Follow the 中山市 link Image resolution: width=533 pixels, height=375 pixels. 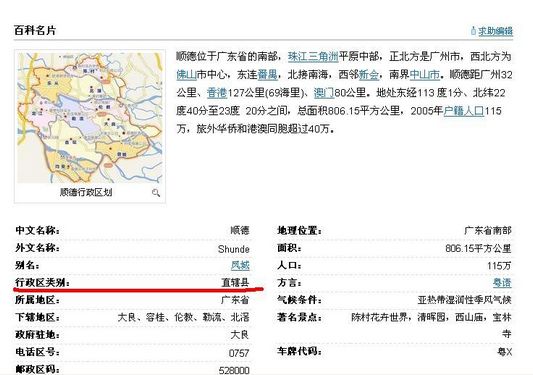pos(425,74)
